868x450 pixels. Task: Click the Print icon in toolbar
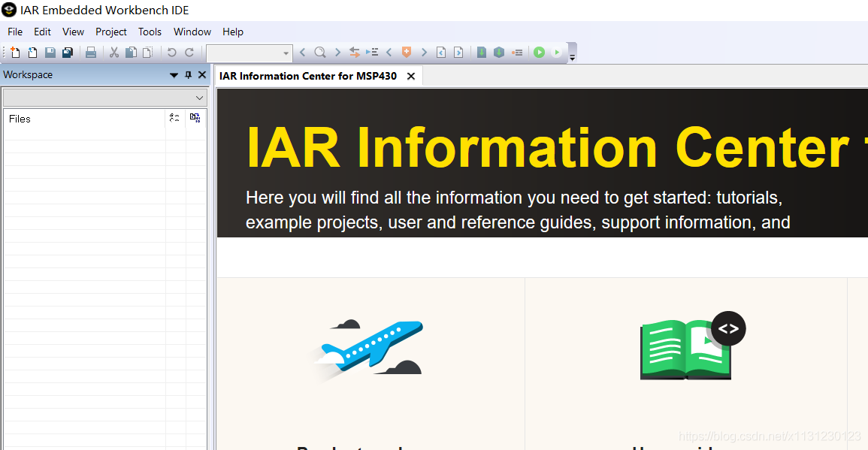tap(91, 53)
